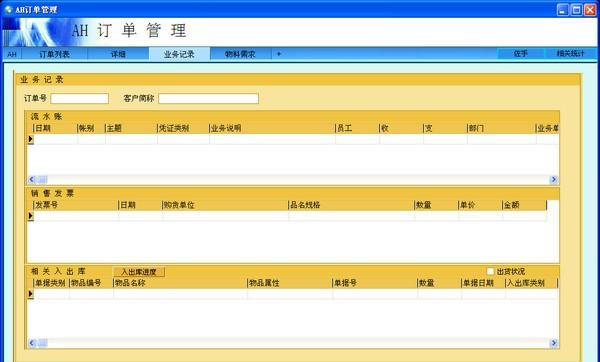Click first empty 购货单位 cell in 销售发票
Viewport: 600px width, 362px height.
coord(225,216)
